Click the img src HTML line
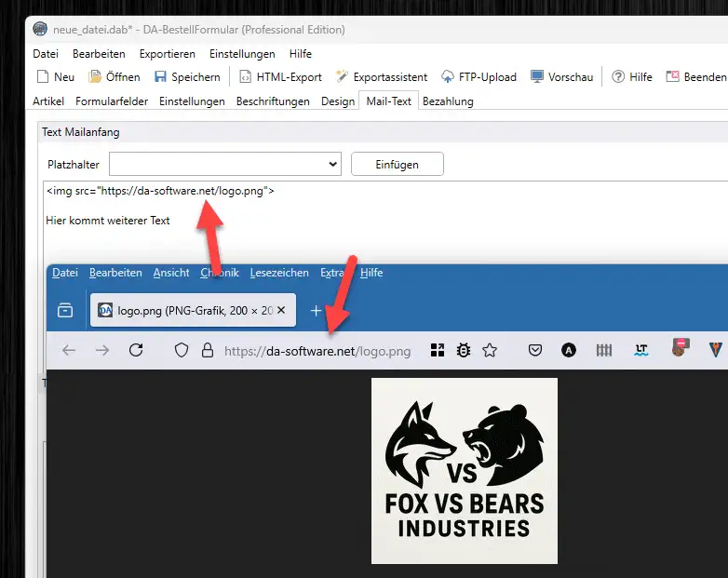Viewport: 728px width, 578px height. (x=160, y=191)
